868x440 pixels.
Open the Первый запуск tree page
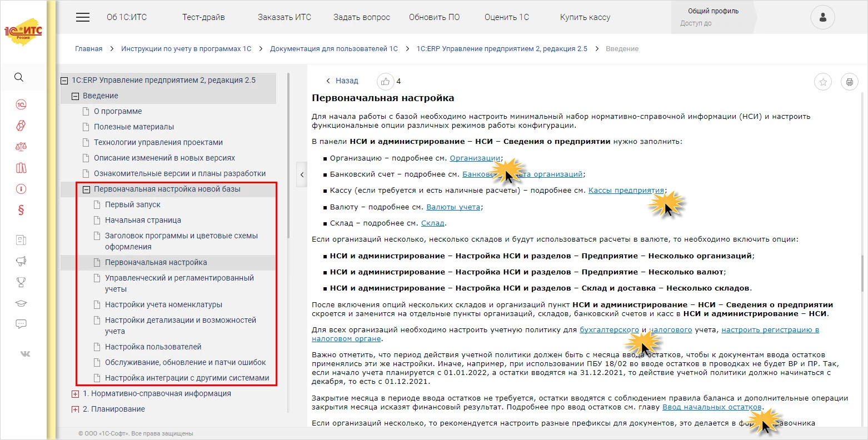[x=133, y=205]
